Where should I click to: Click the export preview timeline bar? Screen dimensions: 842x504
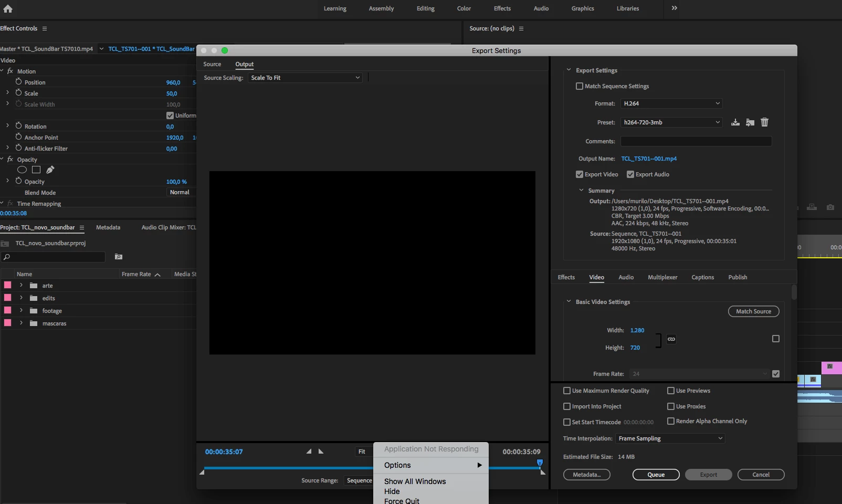[x=372, y=467]
